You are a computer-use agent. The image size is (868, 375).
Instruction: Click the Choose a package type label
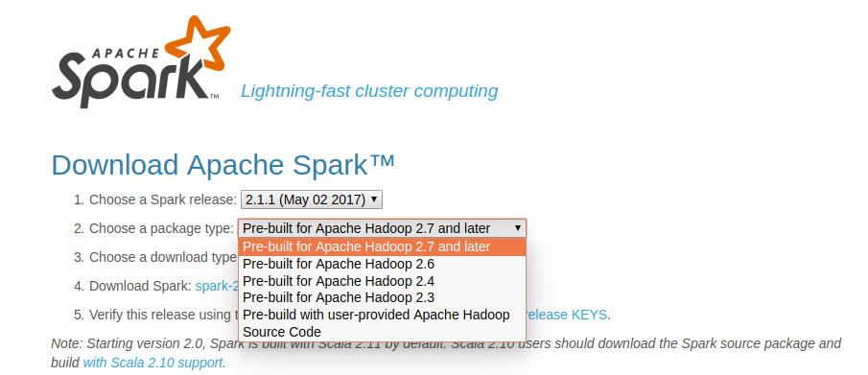pyautogui.click(x=162, y=228)
